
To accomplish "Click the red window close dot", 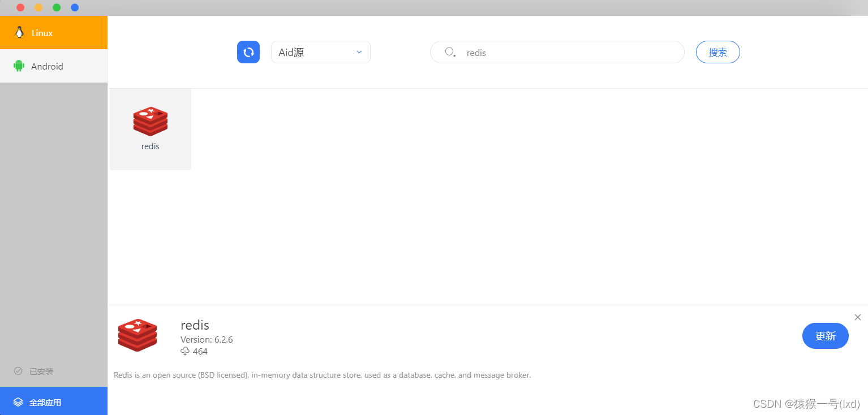I will click(x=20, y=8).
